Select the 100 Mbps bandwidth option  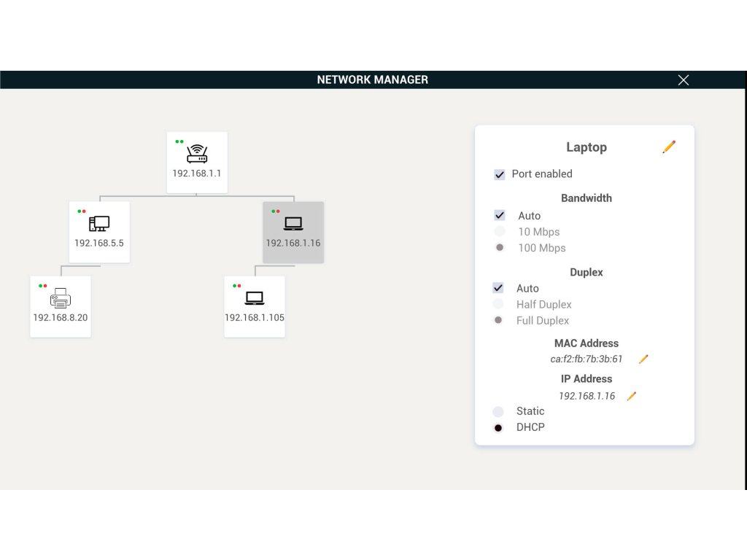click(x=500, y=248)
